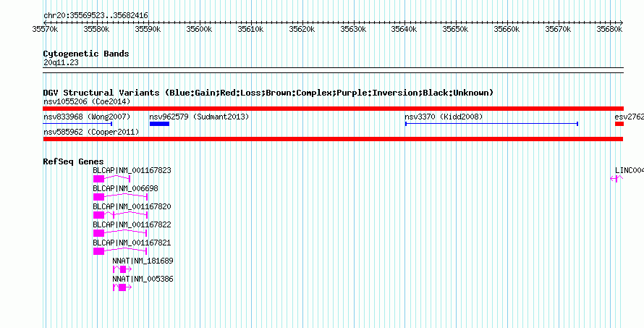Click the nsv585962 (Cooper2011) label
Image resolution: width=644 pixels, height=328 pixels.
[x=90, y=132]
